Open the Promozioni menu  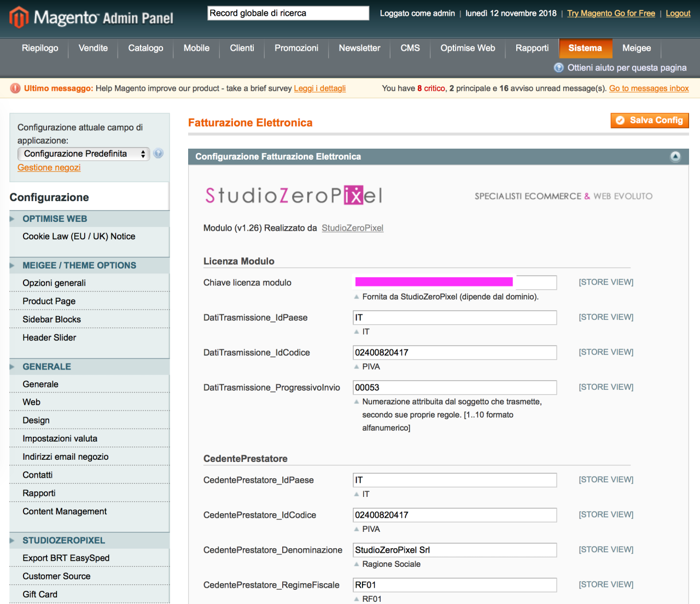pos(296,48)
